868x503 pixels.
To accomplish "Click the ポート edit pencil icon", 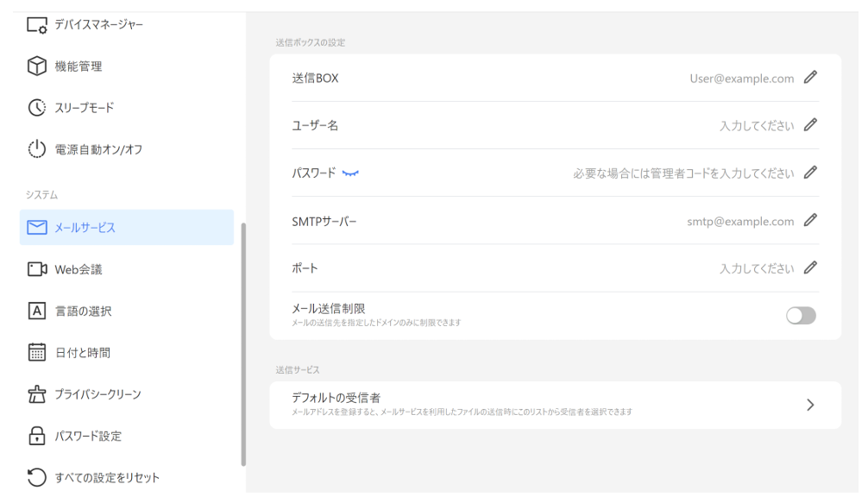I will [x=809, y=268].
